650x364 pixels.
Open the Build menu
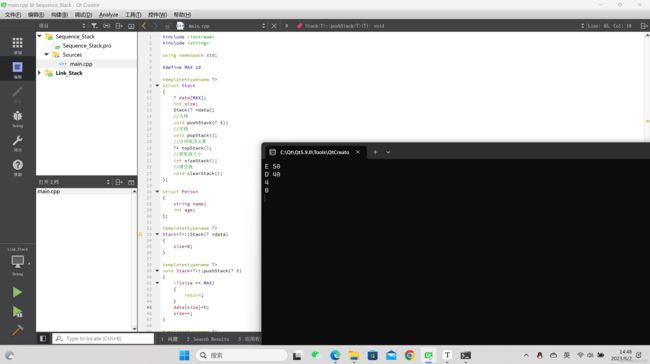[x=59, y=15]
